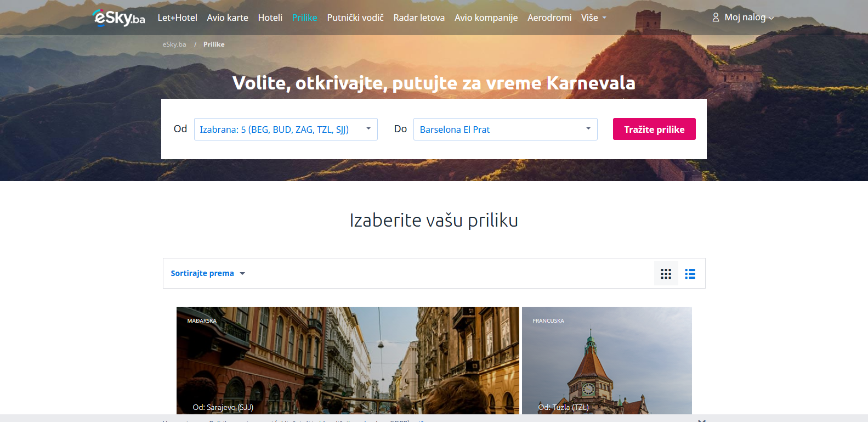Follow the eSky.ba breadcrumb link
868x422 pixels.
click(174, 44)
